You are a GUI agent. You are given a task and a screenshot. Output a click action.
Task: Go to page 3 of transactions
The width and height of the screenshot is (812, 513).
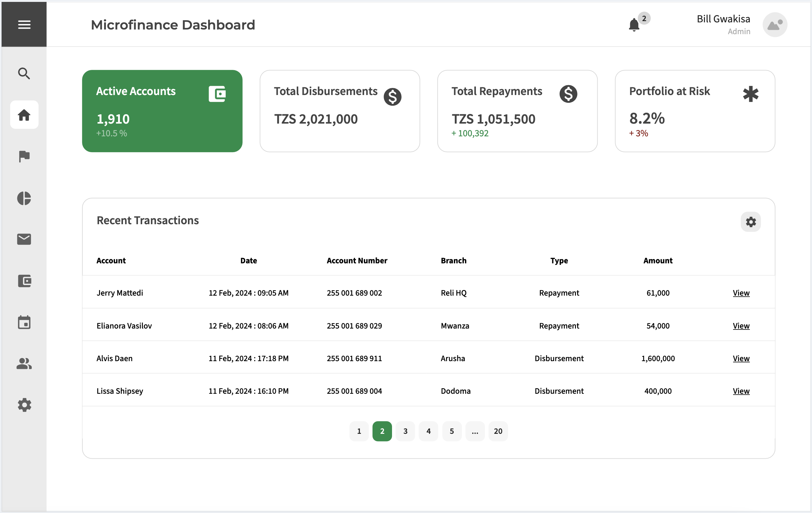point(405,431)
